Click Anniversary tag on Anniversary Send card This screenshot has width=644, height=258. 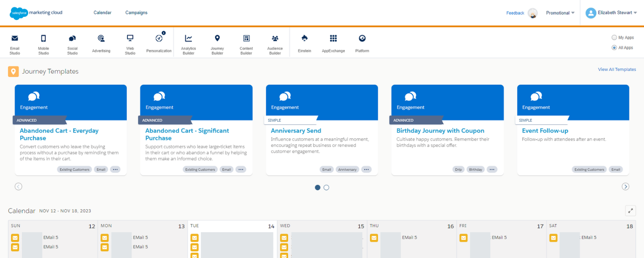pos(347,169)
